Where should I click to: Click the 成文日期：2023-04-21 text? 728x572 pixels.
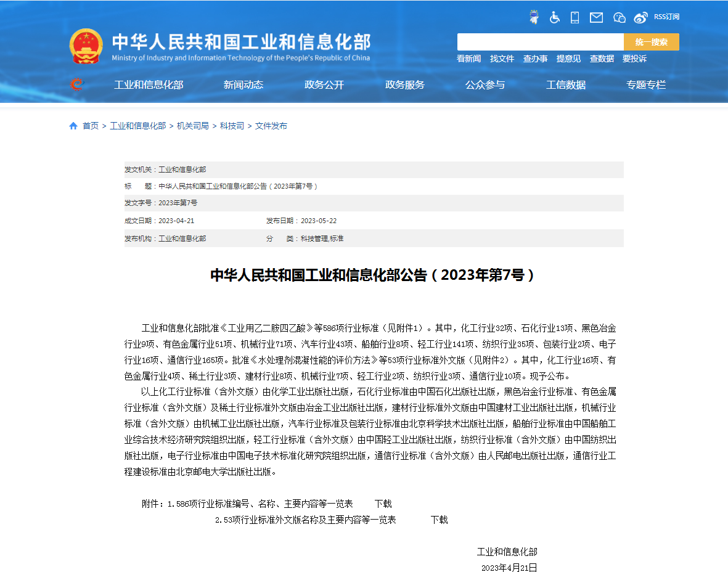click(x=159, y=221)
